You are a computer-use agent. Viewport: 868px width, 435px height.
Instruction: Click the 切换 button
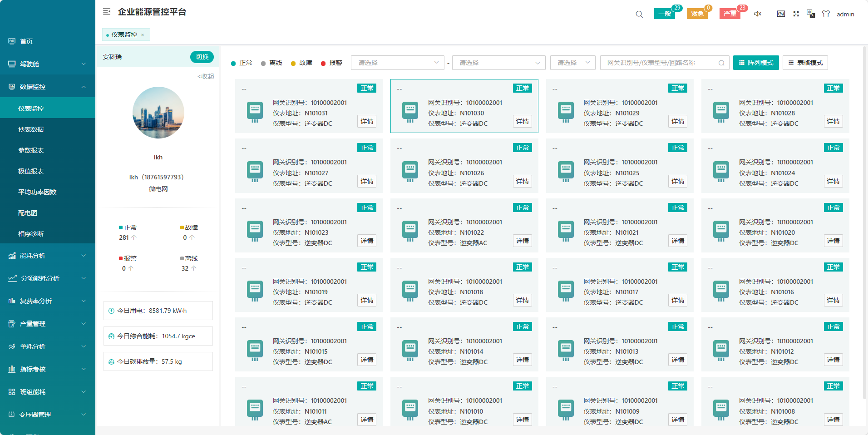click(x=202, y=57)
